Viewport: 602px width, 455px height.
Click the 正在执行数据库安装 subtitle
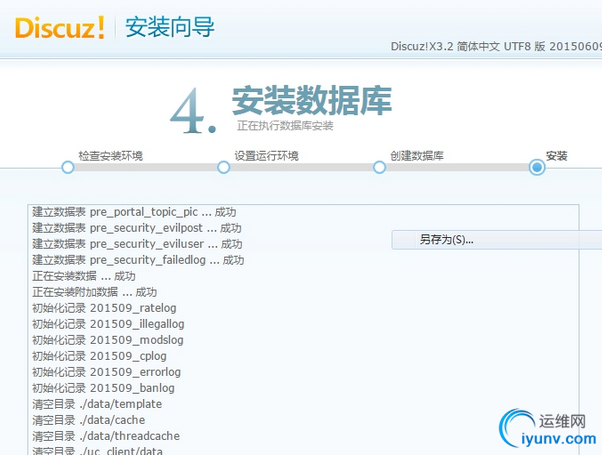(x=285, y=126)
